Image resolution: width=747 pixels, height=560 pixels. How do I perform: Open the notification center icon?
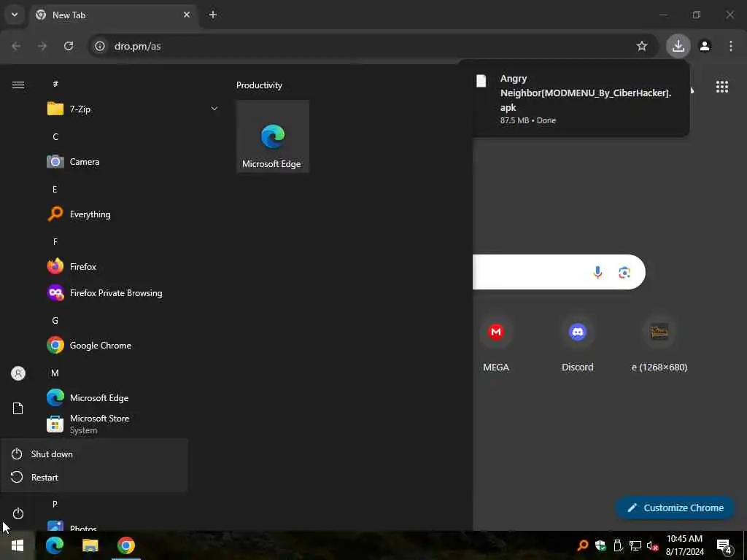pos(724,545)
